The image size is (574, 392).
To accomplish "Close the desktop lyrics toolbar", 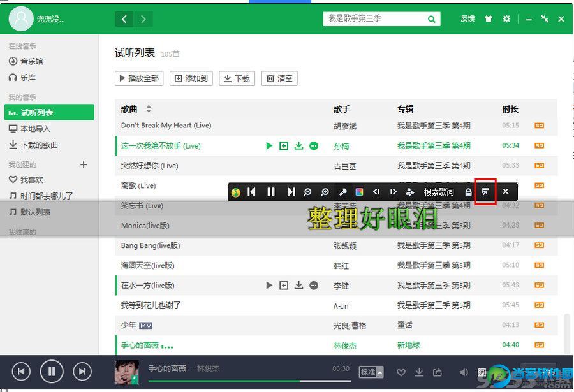I will click(x=506, y=191).
